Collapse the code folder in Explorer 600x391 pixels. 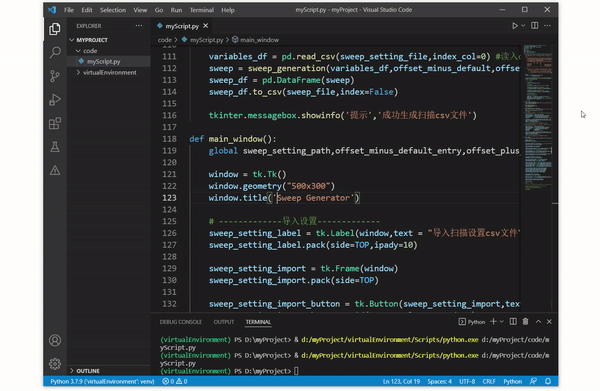[x=109, y=51]
